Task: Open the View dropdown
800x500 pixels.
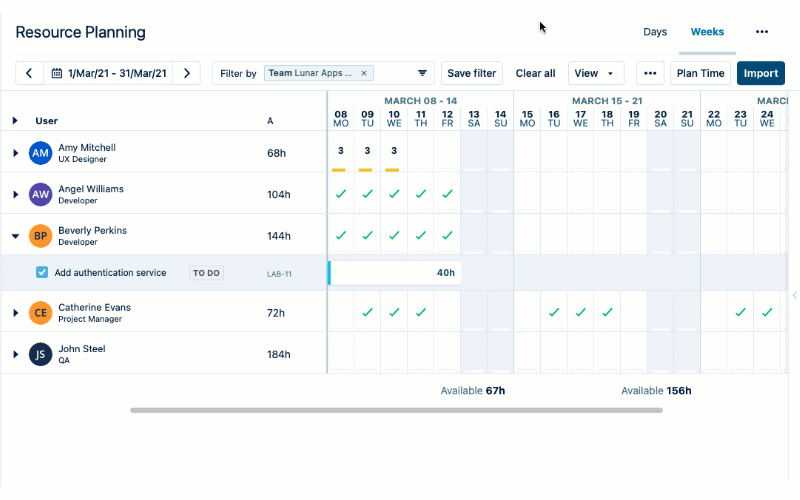Action: 596,73
